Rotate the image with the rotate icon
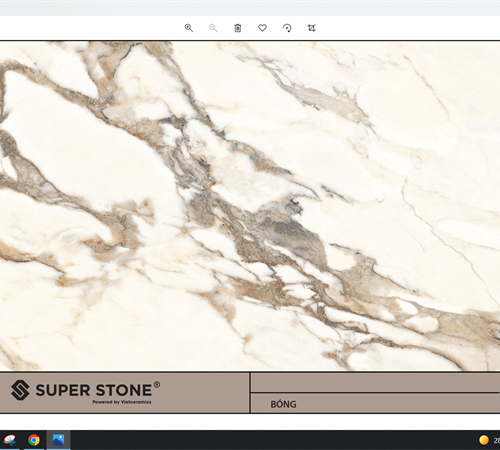Image resolution: width=500 pixels, height=450 pixels. [287, 28]
